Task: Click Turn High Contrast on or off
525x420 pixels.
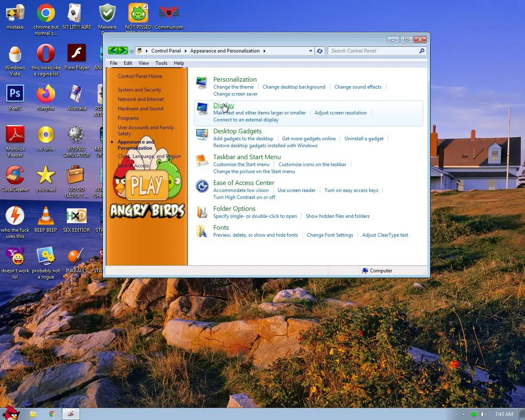Action: 244,197
